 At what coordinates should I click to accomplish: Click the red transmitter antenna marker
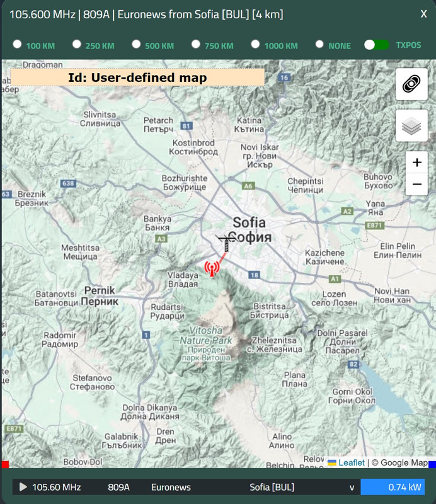tap(212, 269)
